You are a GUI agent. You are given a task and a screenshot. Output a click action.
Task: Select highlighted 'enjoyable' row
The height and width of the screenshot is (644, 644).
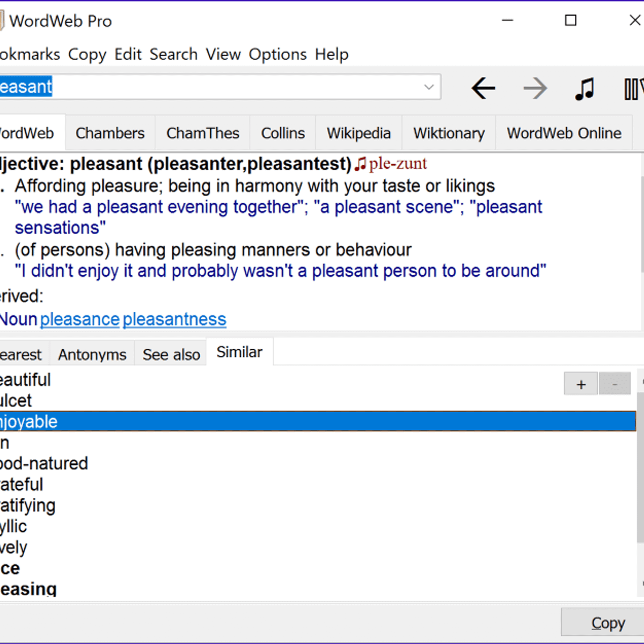pyautogui.click(x=318, y=421)
